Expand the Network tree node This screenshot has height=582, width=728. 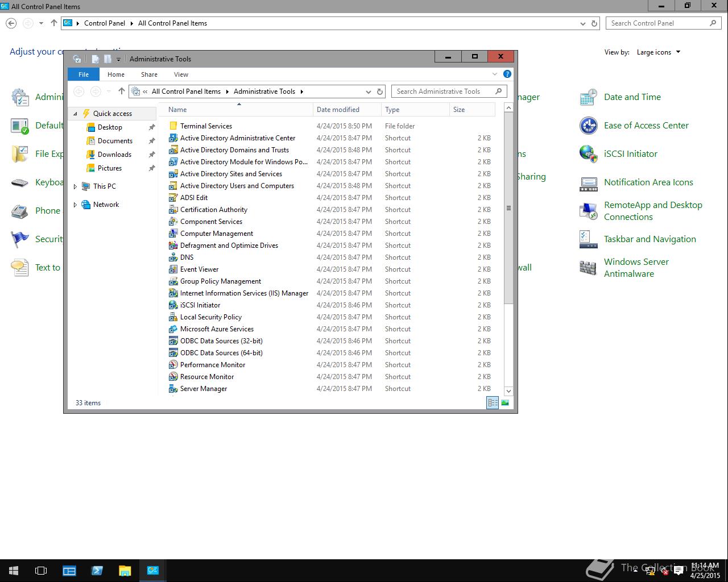click(x=75, y=205)
